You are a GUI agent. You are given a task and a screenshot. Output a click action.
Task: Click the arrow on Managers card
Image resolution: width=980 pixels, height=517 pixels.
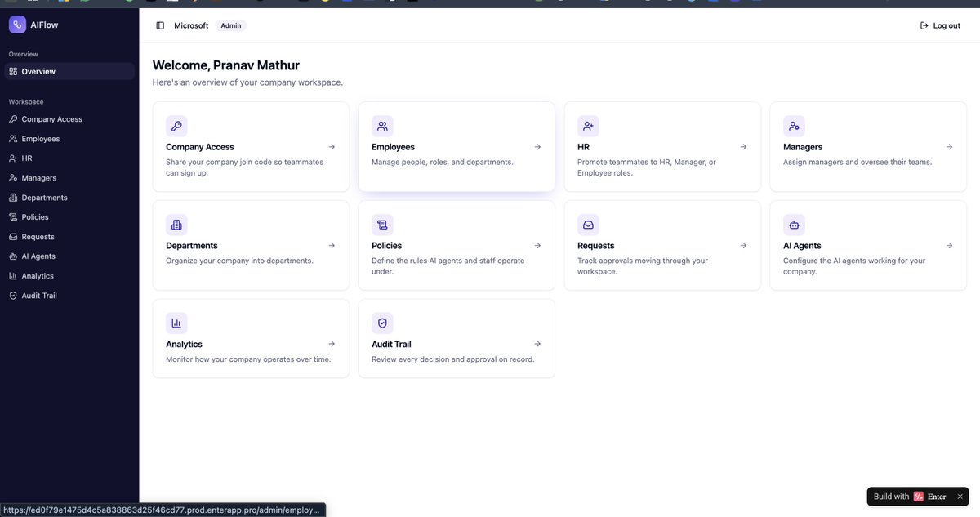949,147
